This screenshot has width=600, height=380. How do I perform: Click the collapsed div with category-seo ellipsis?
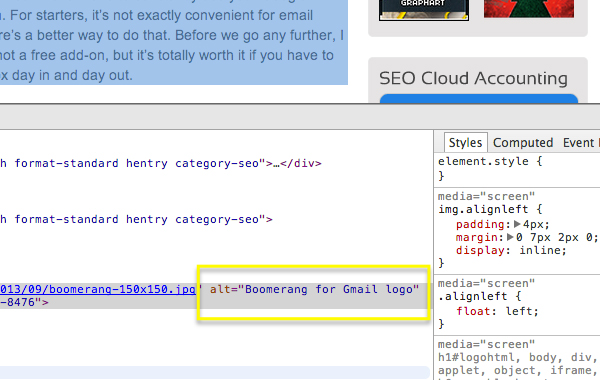coord(161,163)
